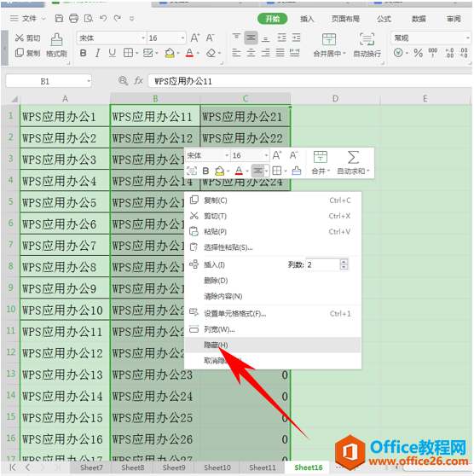The width and height of the screenshot is (474, 476).
Task: Select the Format Painter (格式刷) tool
Action: click(56, 45)
